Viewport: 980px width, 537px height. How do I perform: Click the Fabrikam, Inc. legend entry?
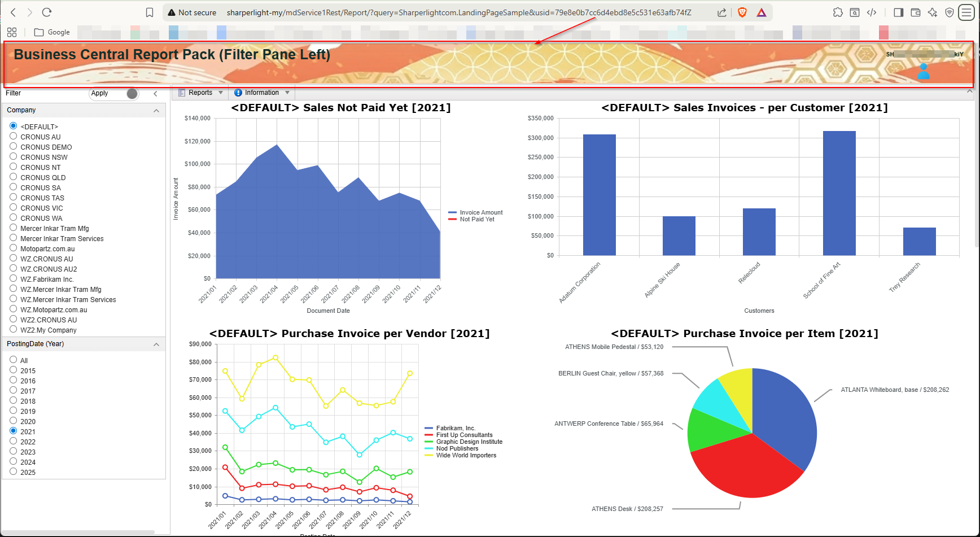(x=450, y=428)
